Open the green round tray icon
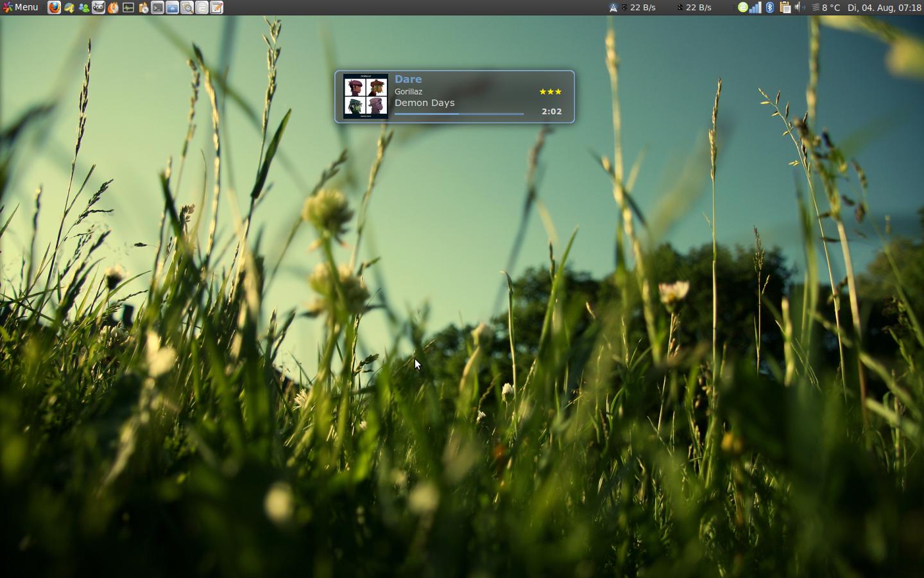Screen dimensions: 924x578 point(742,8)
